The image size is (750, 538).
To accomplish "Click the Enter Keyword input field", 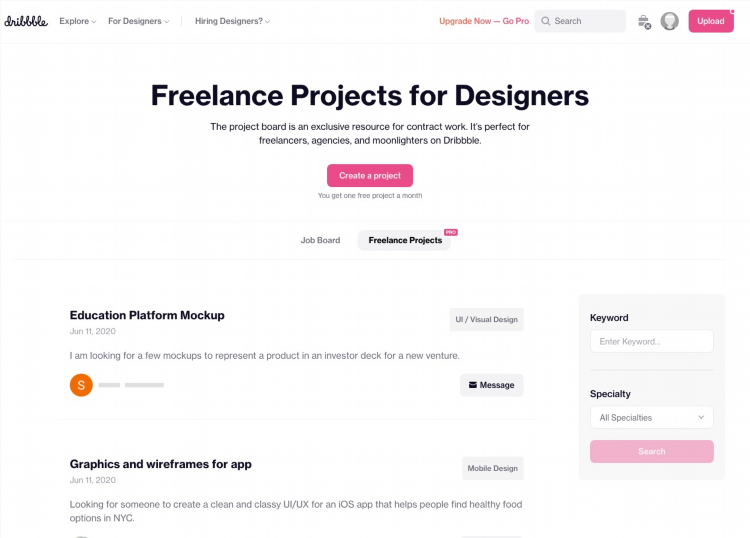I will (651, 341).
